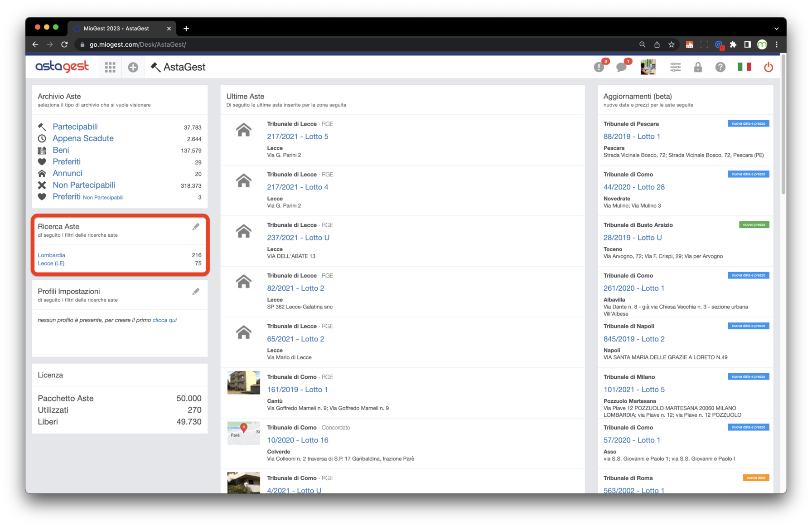This screenshot has width=812, height=527.
Task: Open auction 217/2021 - Lotto 5
Action: point(298,137)
